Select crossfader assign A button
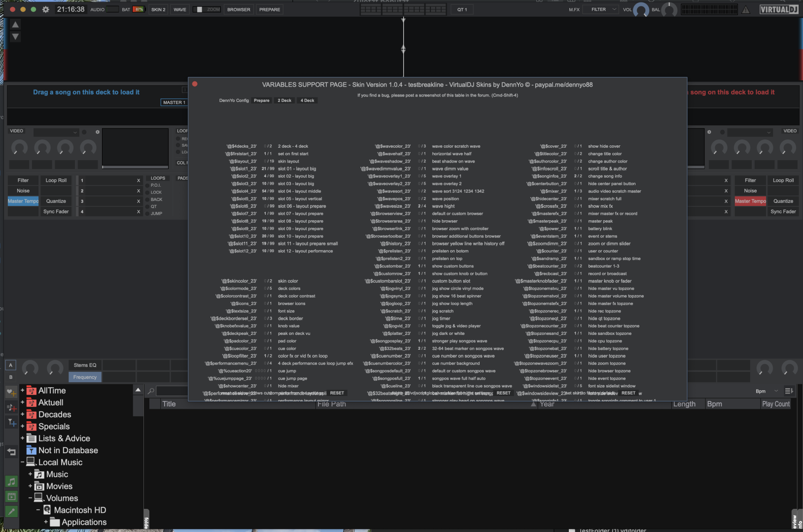 click(x=11, y=365)
